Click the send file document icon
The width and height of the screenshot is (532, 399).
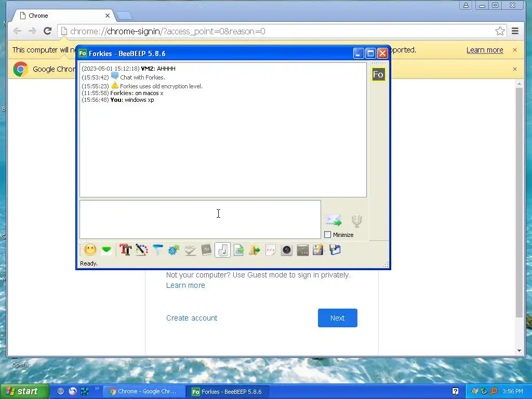238,250
